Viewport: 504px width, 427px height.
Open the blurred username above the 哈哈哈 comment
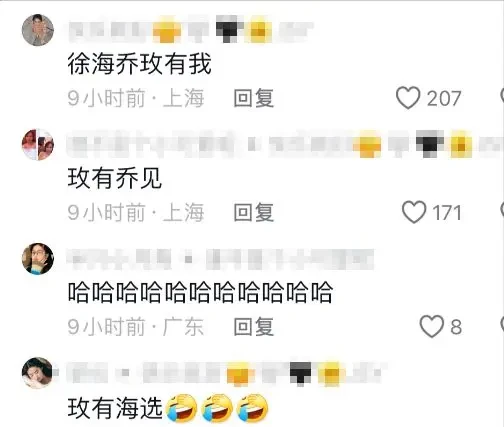(x=221, y=259)
